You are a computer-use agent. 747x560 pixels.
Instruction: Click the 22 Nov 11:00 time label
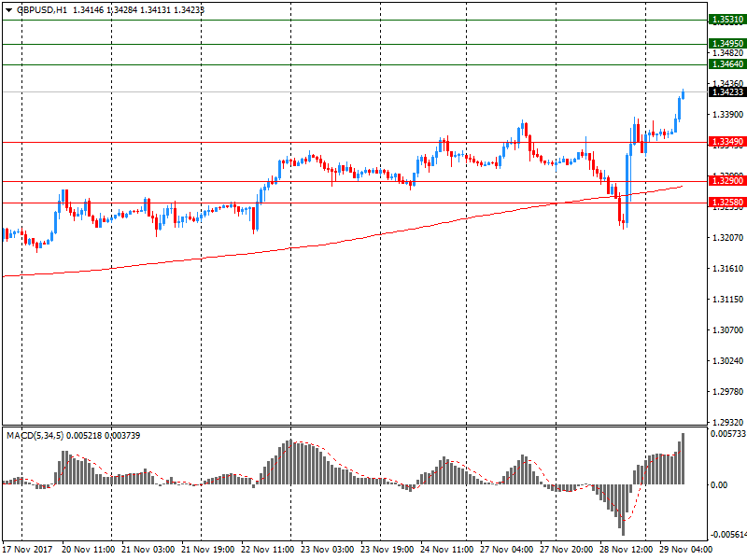[x=267, y=550]
